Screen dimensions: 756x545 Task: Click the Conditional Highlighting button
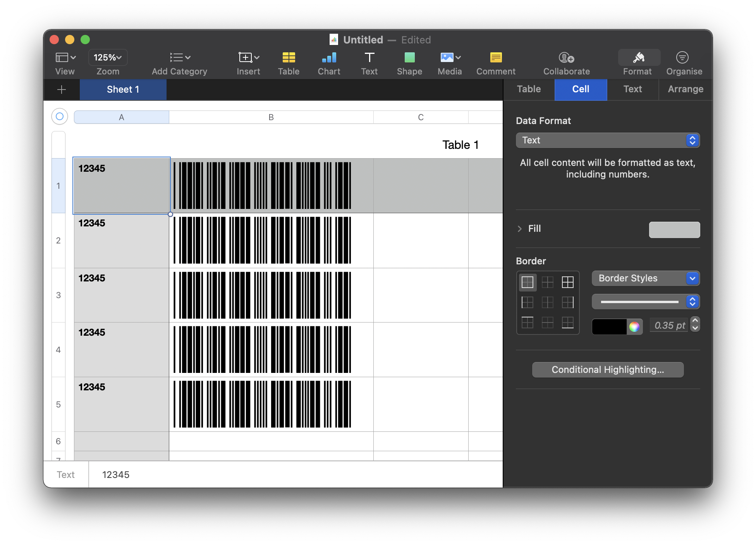tap(608, 370)
